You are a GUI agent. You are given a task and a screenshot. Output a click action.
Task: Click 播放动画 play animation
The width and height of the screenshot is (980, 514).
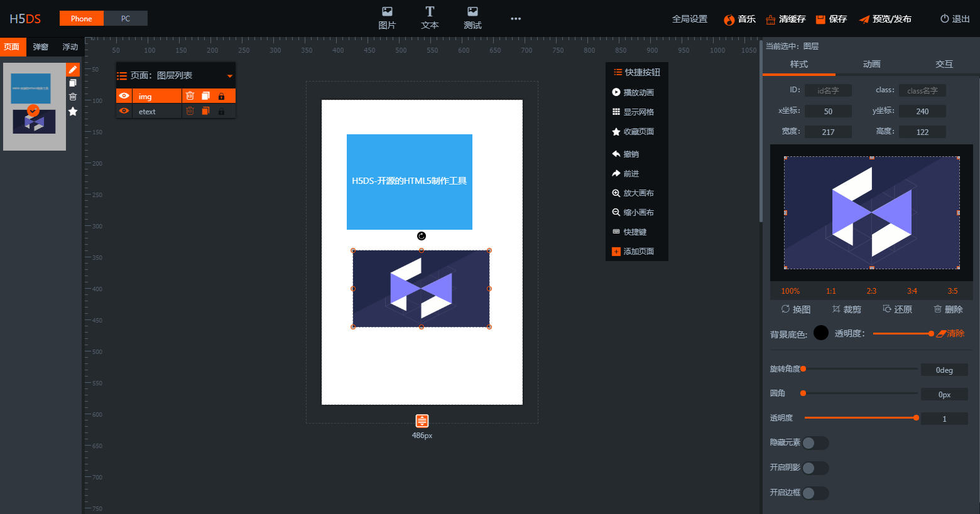[x=633, y=92]
